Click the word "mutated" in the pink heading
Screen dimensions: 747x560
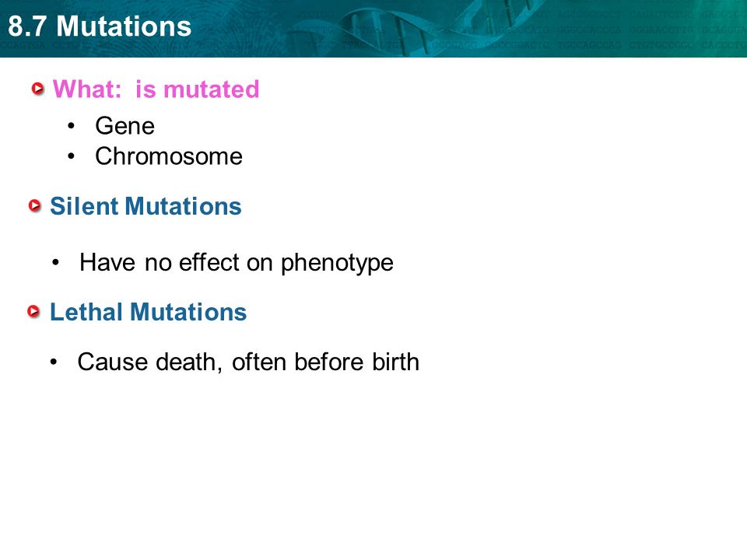click(211, 89)
